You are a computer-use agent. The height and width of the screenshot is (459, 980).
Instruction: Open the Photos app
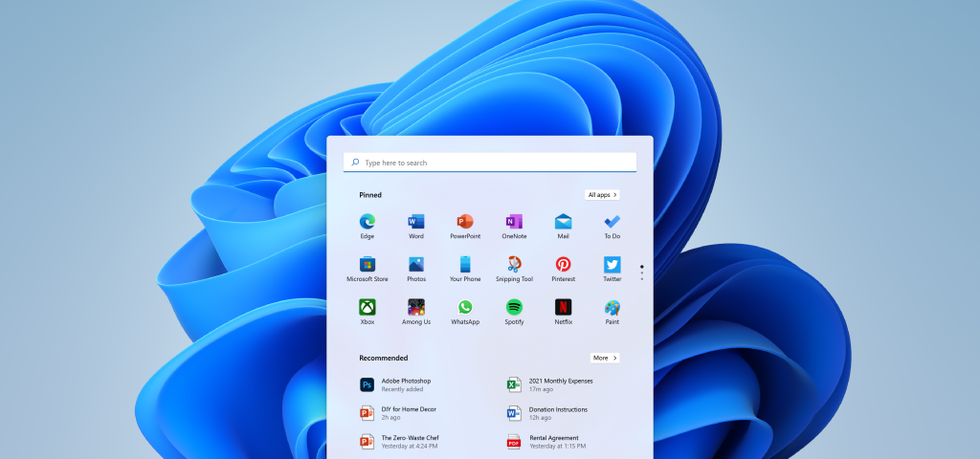(416, 269)
